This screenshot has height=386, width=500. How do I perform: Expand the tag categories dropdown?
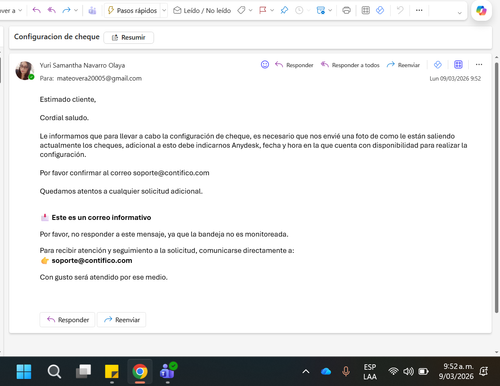coord(251,11)
